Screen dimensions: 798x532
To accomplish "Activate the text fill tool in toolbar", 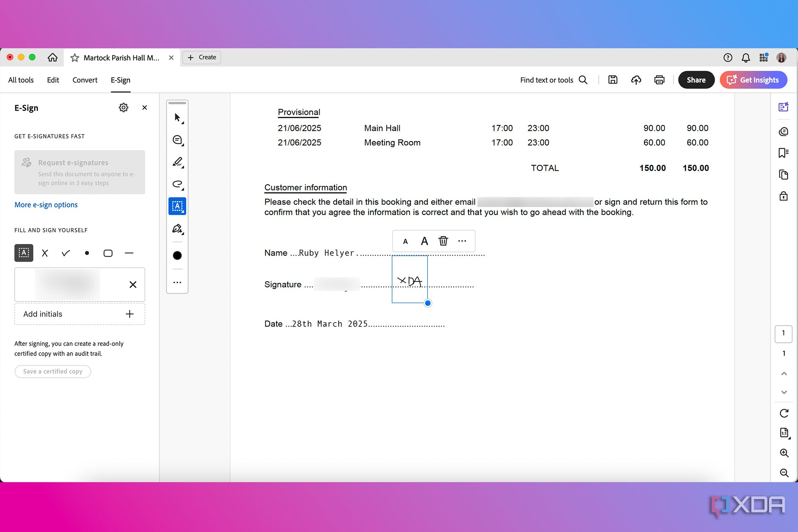I will point(177,206).
